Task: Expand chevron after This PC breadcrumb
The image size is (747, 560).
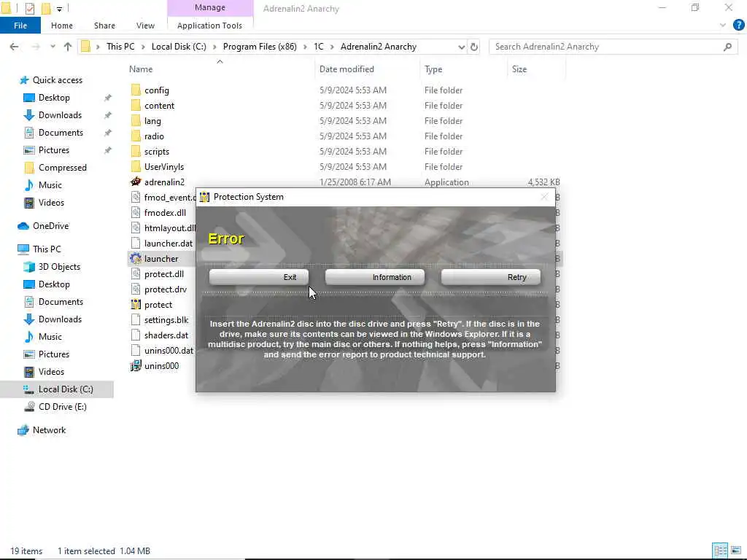Action: click(x=143, y=47)
